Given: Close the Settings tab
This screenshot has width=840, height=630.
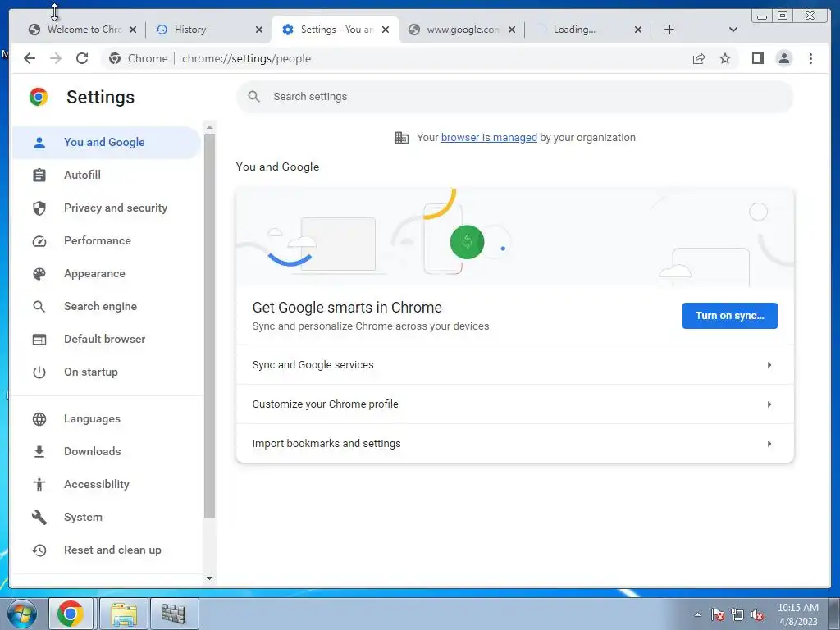Looking at the screenshot, I should (386, 30).
